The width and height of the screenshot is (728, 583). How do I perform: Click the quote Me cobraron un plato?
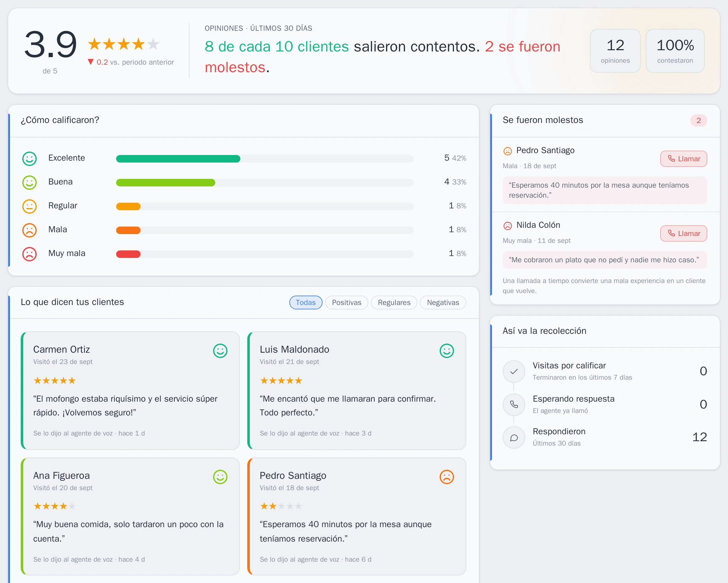coord(605,259)
